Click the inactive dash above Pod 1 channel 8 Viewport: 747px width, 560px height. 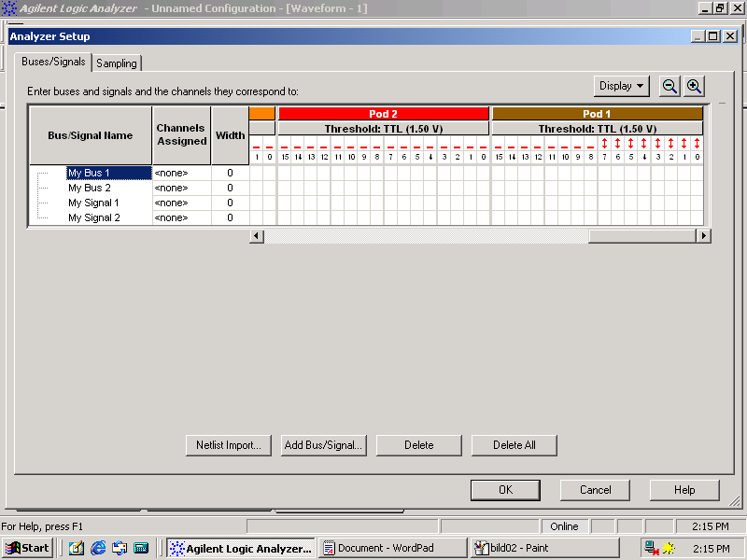pos(591,147)
